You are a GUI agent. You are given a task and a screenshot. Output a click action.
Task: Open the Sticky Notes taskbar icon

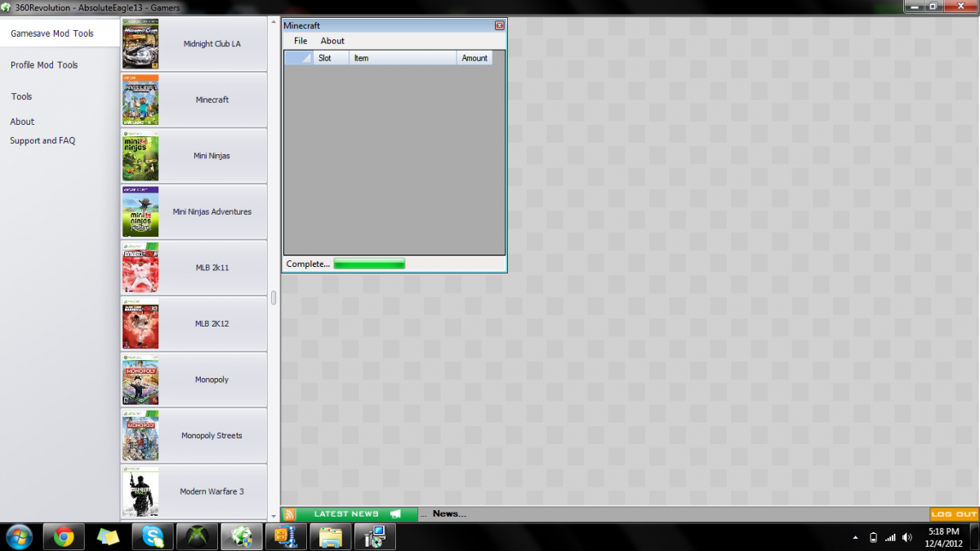(x=108, y=536)
